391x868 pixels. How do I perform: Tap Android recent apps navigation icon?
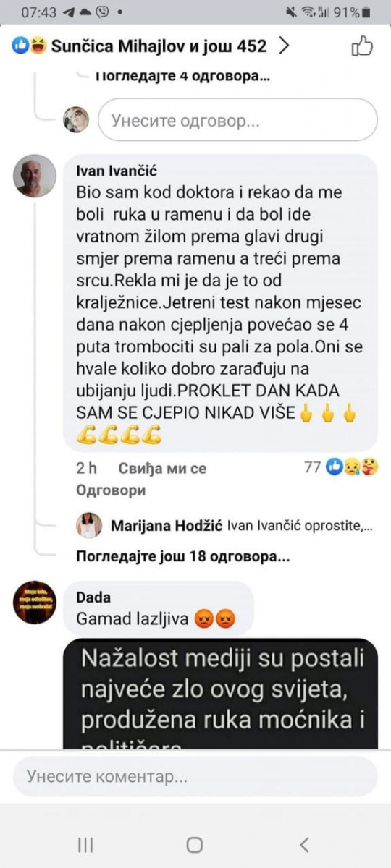(85, 845)
